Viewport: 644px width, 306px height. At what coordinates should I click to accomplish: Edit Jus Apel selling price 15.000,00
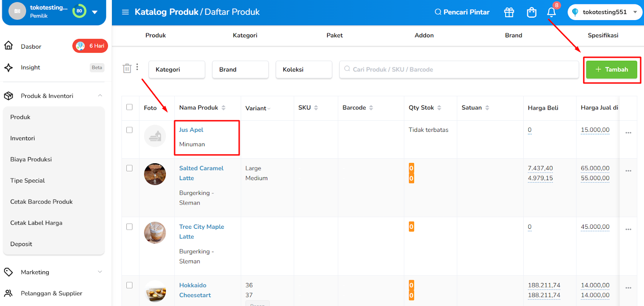595,130
